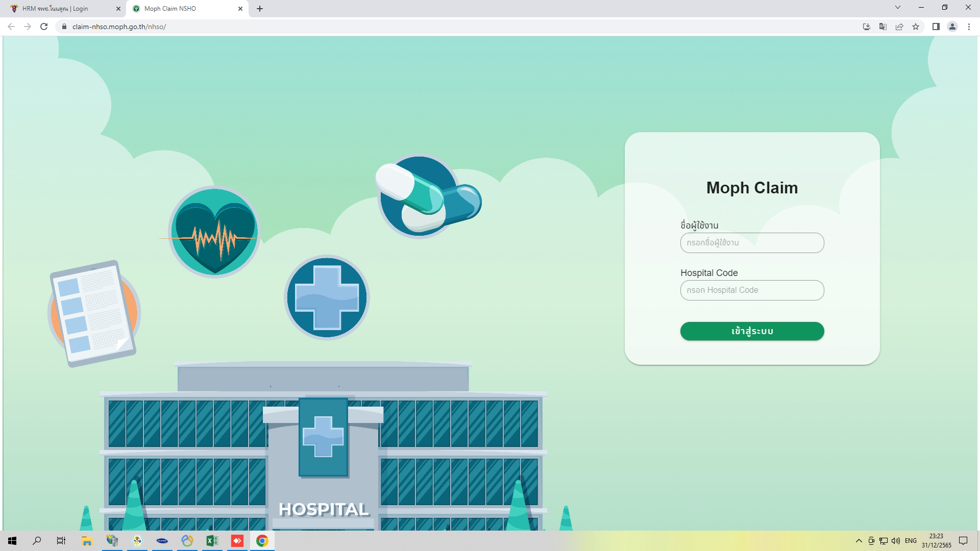
Task: Click the speaker volume icon in system tray
Action: click(895, 541)
